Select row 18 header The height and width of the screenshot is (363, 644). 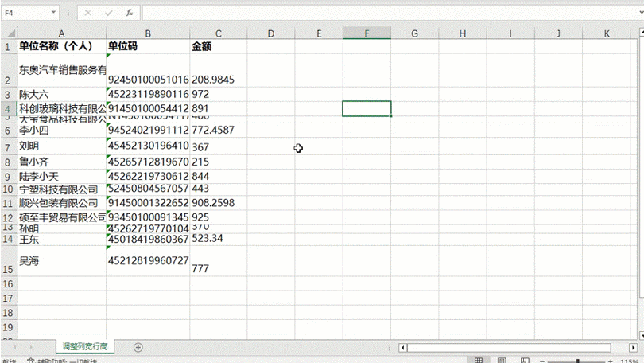8,312
